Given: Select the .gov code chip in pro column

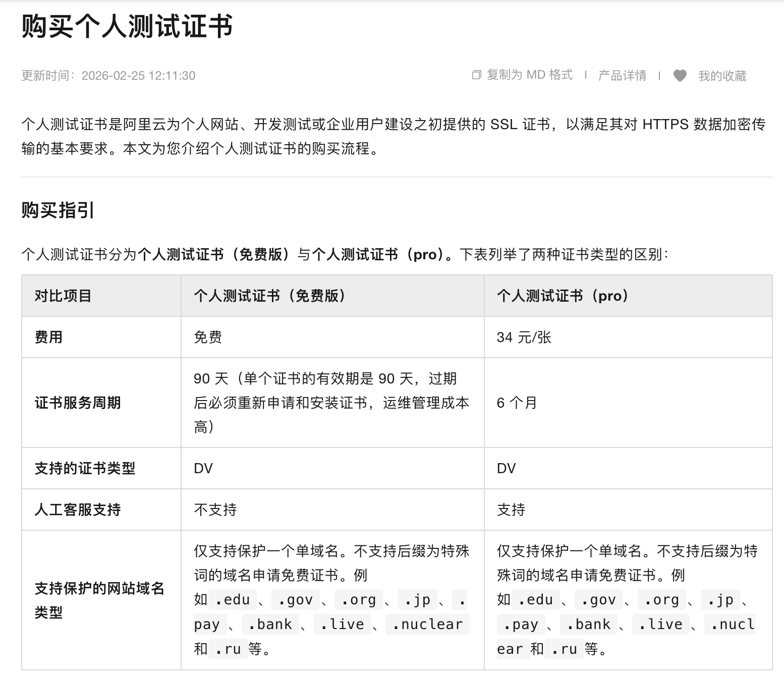Looking at the screenshot, I should pos(598,600).
